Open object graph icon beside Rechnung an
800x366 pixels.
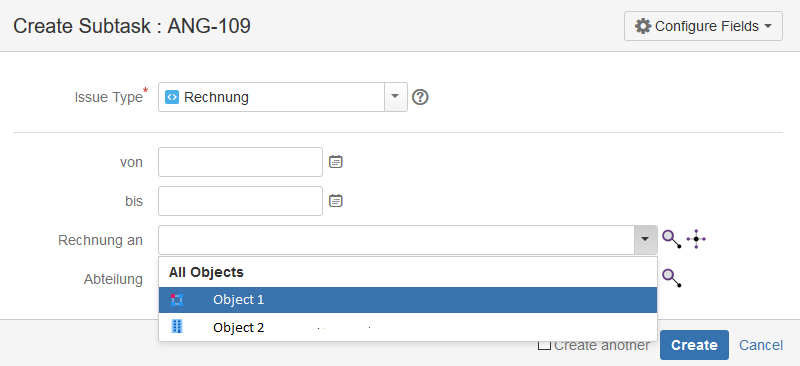[696, 239]
